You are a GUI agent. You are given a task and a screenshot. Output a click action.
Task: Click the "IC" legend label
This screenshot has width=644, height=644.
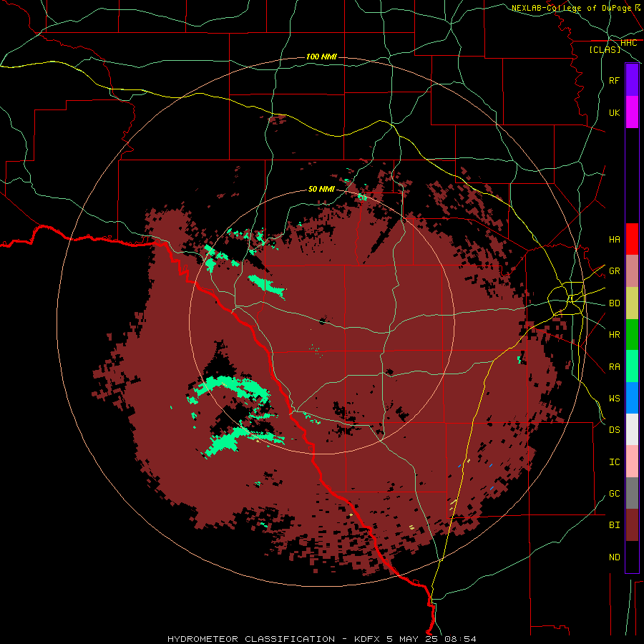pyautogui.click(x=614, y=462)
